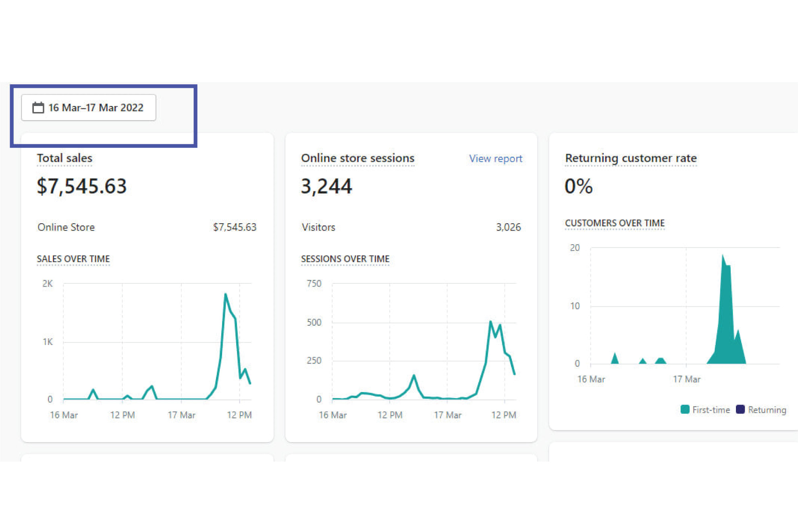This screenshot has height=532, width=798.
Task: Click the CUSTOMERS OVER TIME label
Action: tap(614, 223)
